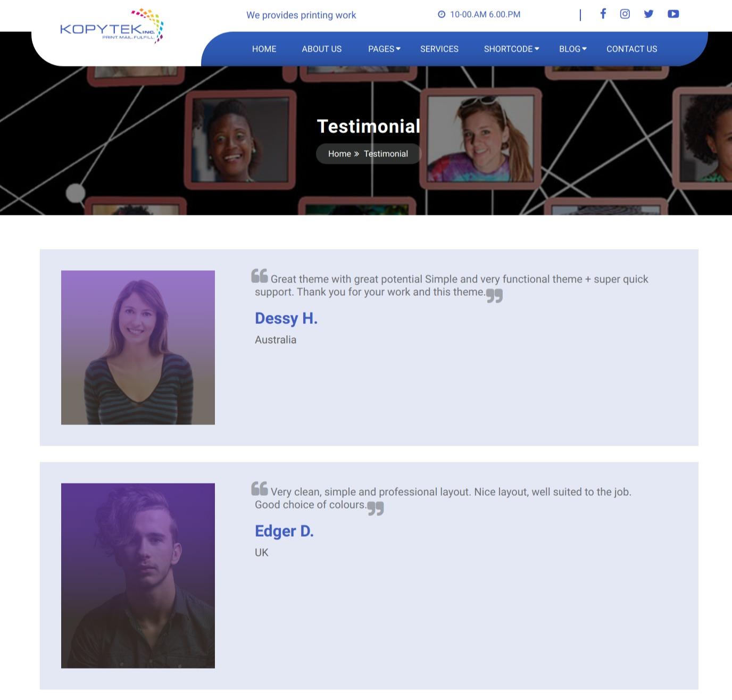
Task: Open the Instagram social icon
Action: 625,14
